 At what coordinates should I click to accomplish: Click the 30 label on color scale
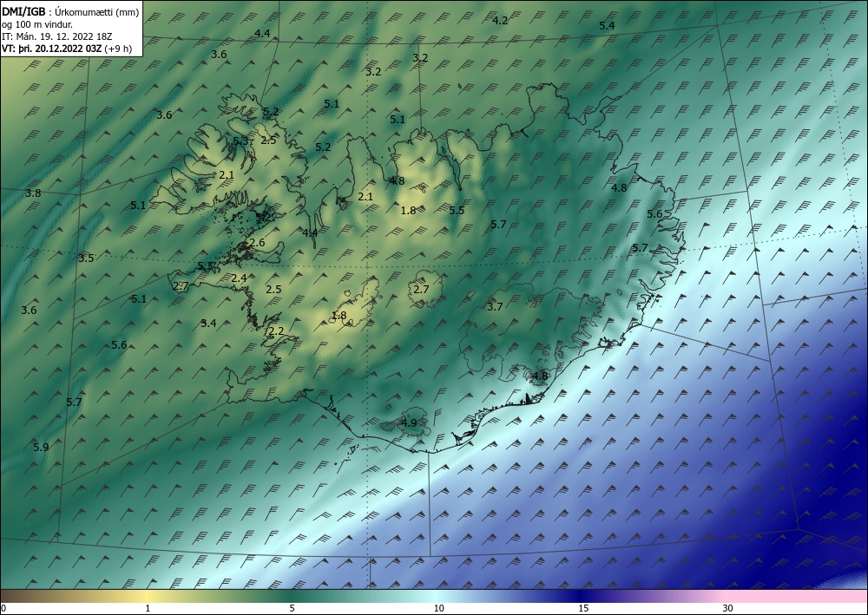click(728, 608)
